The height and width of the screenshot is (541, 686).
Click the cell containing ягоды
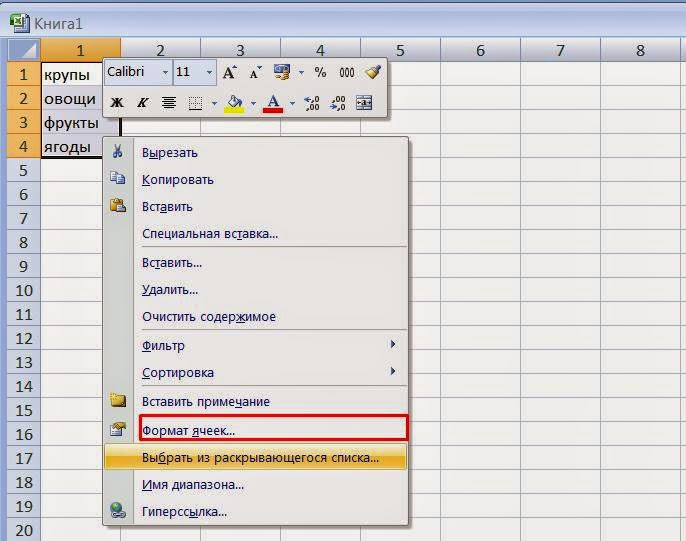[x=72, y=147]
